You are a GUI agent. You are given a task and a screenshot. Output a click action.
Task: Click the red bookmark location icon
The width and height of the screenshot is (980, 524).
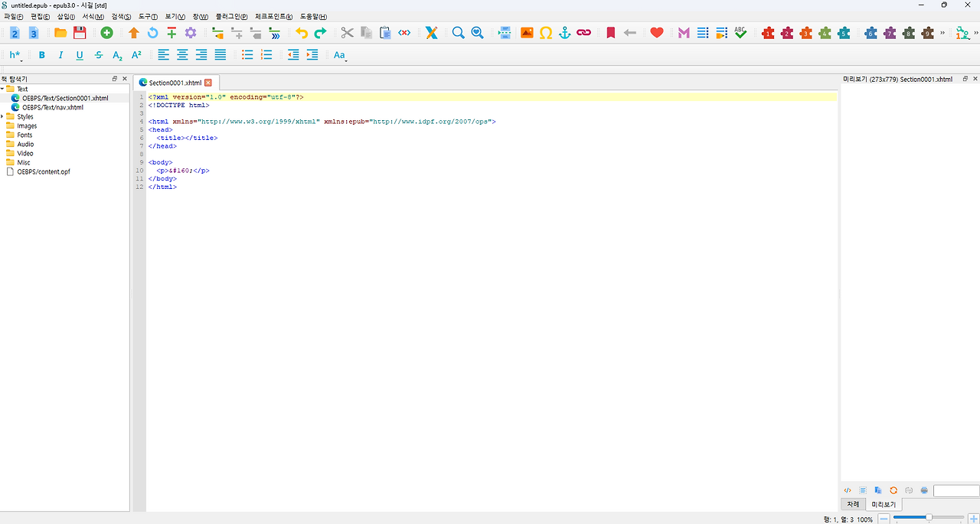pyautogui.click(x=611, y=33)
